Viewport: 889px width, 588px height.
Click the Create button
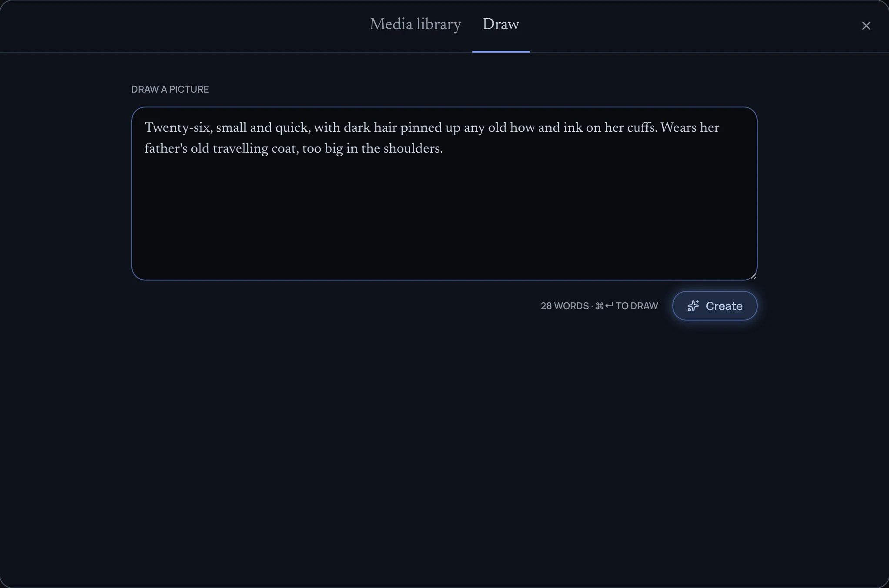715,306
